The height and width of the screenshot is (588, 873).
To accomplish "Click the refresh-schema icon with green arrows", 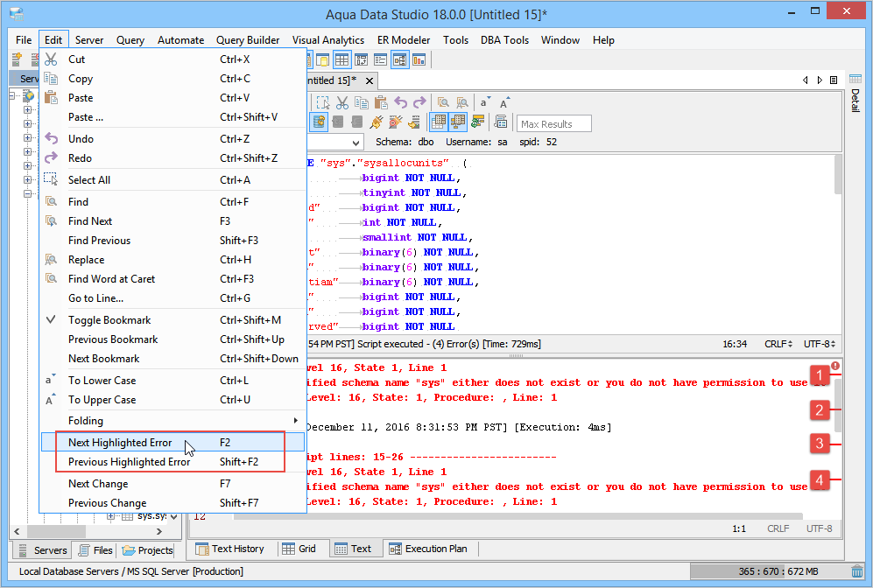I will coord(477,122).
